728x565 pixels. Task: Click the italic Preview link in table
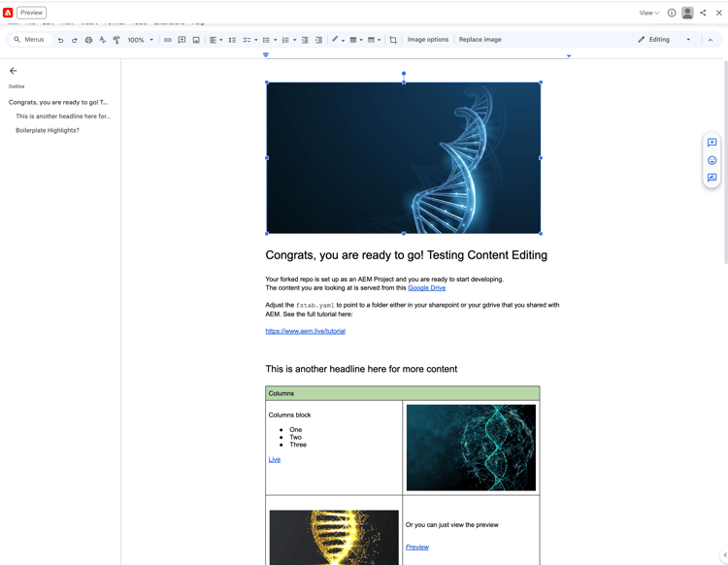(x=417, y=547)
